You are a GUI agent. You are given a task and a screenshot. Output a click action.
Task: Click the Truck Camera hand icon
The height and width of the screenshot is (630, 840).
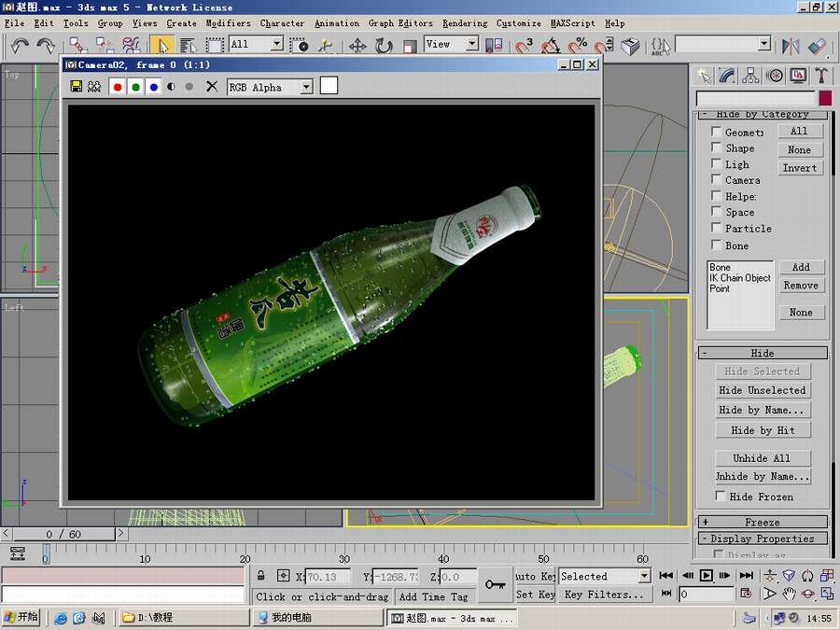coord(789,594)
